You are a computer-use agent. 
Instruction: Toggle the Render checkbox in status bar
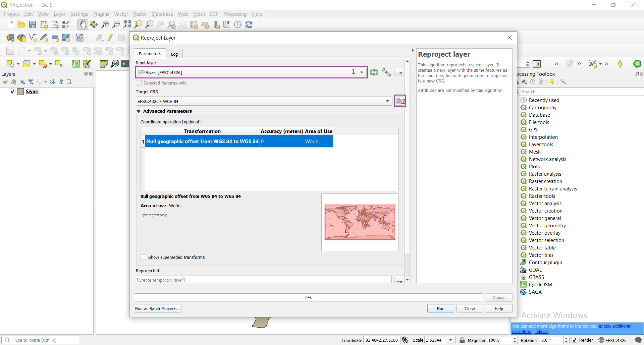pos(575,340)
